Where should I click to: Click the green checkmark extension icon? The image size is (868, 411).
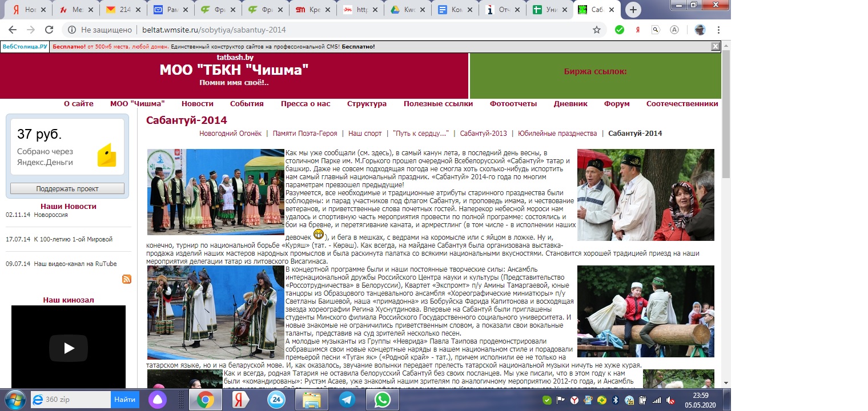pyautogui.click(x=620, y=30)
